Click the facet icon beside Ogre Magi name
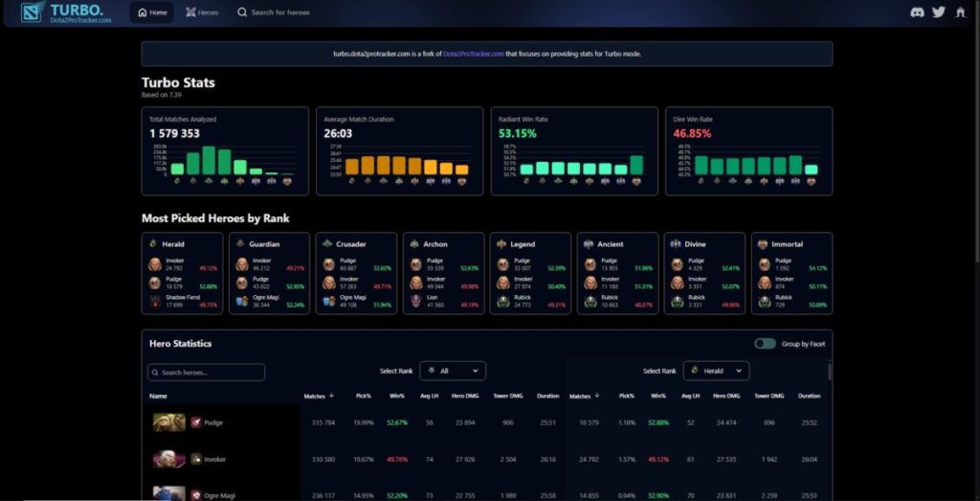This screenshot has width=980, height=501. (196, 494)
